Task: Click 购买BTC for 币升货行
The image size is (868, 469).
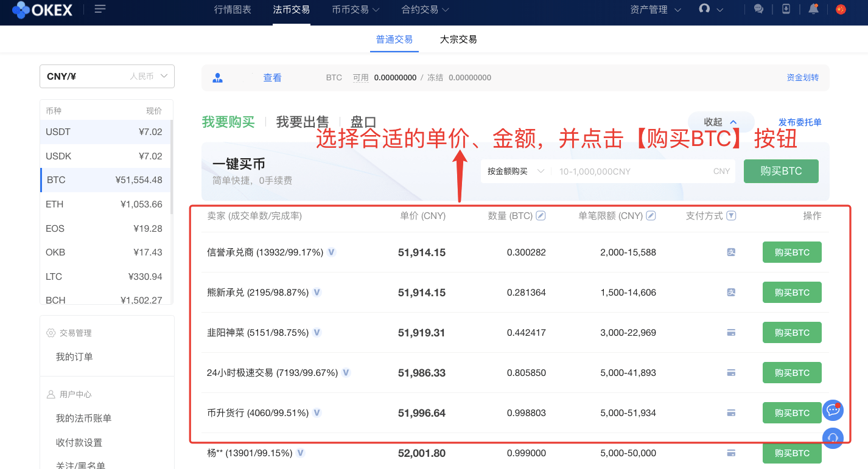Action: [x=792, y=412]
